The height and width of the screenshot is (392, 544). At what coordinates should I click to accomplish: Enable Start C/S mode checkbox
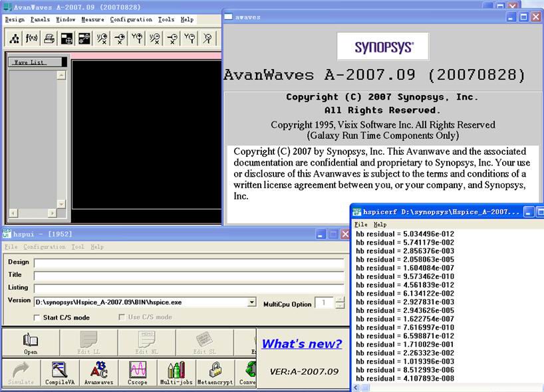pos(37,318)
